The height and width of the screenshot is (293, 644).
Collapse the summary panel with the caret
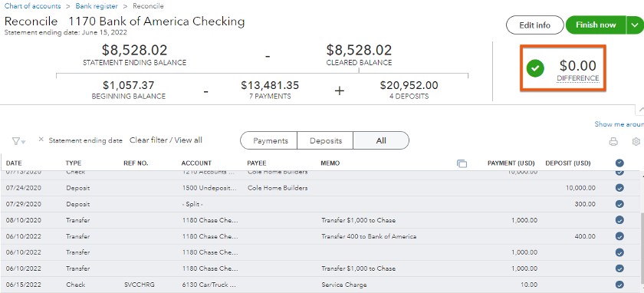[x=640, y=108]
